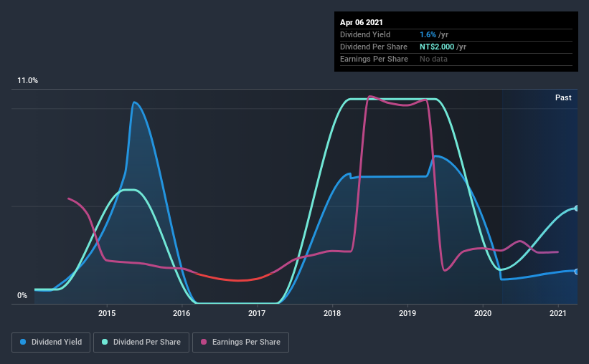Click the Earnings Per Share row label in tooltip
589x364 pixels.
374,59
